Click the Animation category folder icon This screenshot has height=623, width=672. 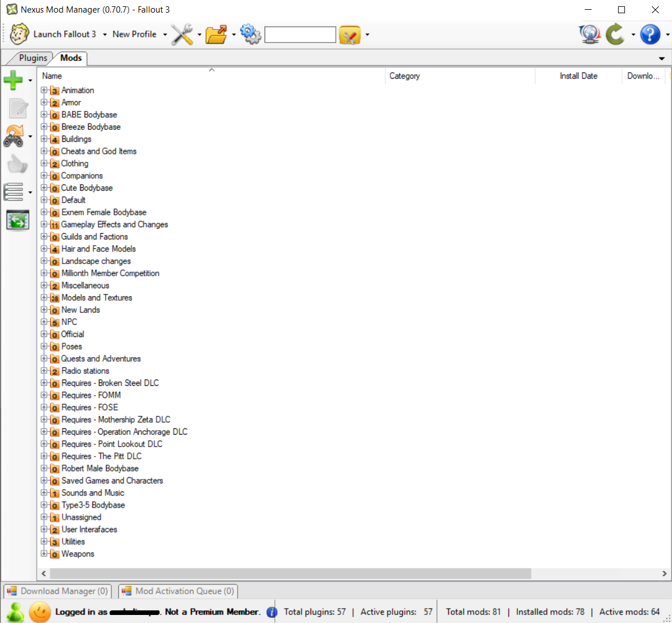click(x=55, y=91)
